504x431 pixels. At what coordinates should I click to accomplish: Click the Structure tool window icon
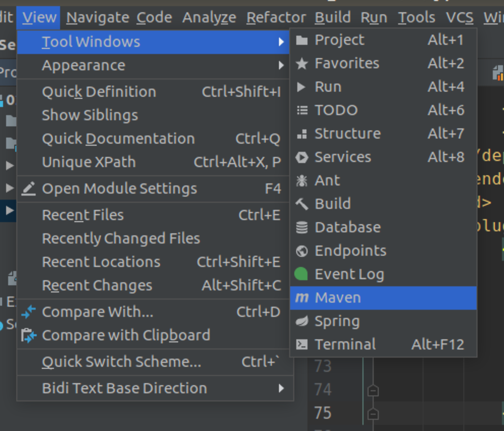(x=302, y=134)
